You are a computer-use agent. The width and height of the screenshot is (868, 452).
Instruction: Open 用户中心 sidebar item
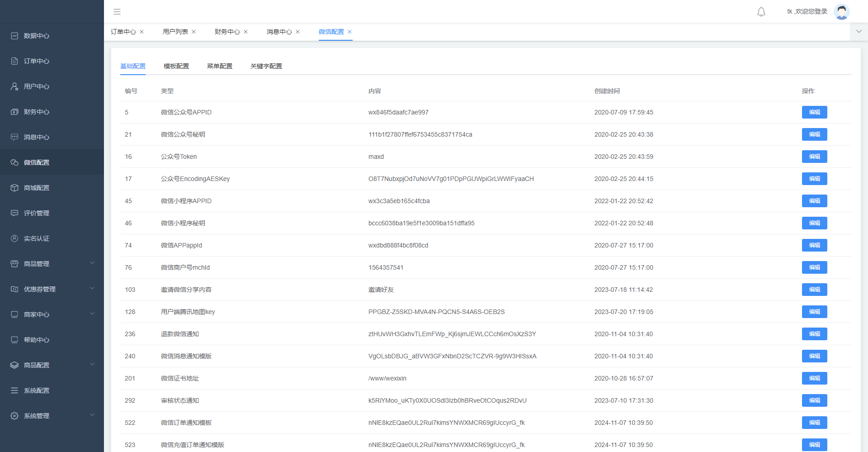coord(37,86)
